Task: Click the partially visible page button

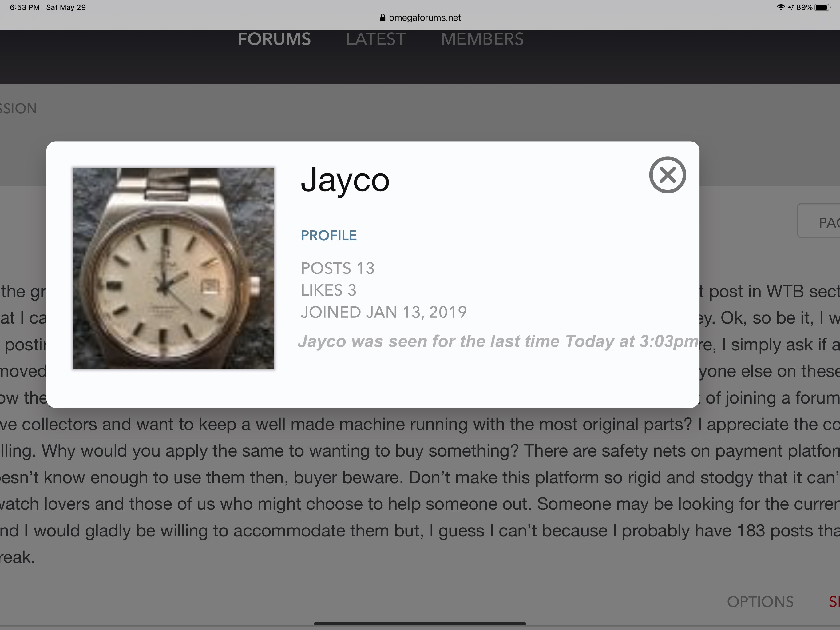Action: click(x=819, y=221)
